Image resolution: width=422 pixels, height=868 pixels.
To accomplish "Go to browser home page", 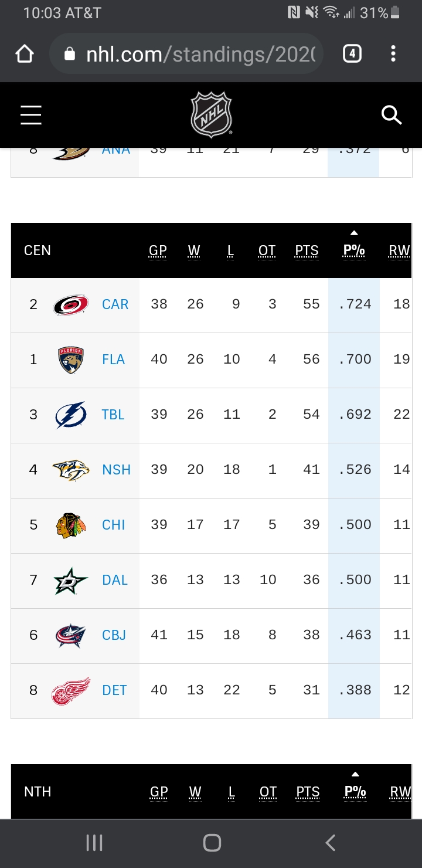I will point(25,55).
